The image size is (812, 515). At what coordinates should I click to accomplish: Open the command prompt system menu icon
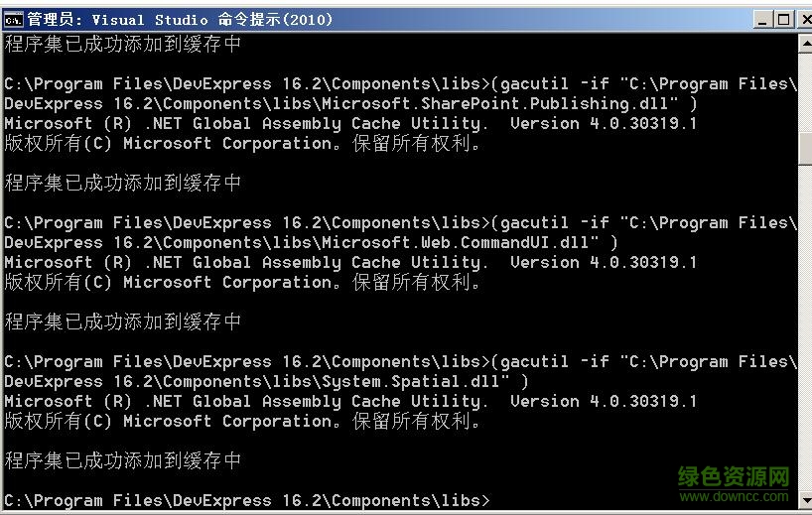(x=13, y=19)
